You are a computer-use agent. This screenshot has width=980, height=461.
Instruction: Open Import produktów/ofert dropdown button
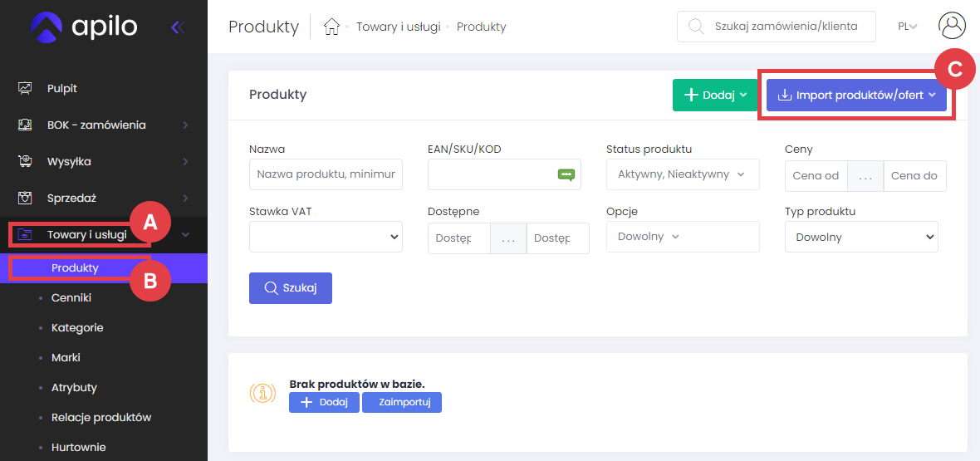(855, 95)
